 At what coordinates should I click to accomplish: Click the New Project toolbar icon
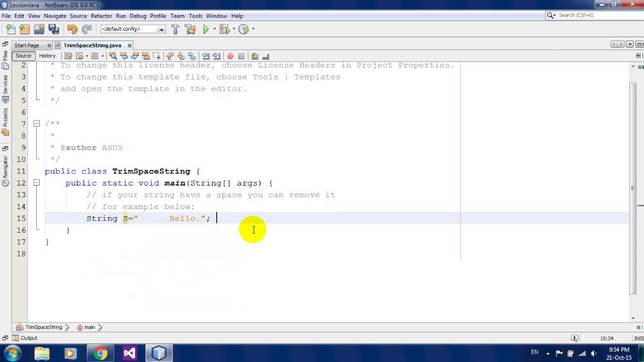pos(25,29)
